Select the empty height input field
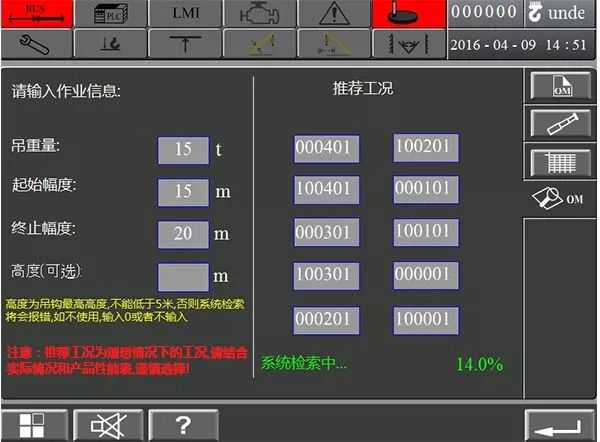 coord(183,276)
